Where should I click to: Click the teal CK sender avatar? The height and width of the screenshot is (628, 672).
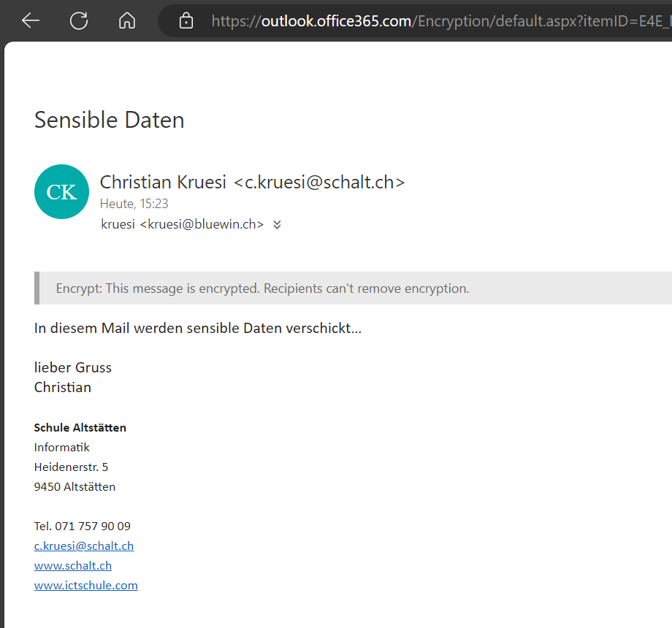pyautogui.click(x=61, y=191)
